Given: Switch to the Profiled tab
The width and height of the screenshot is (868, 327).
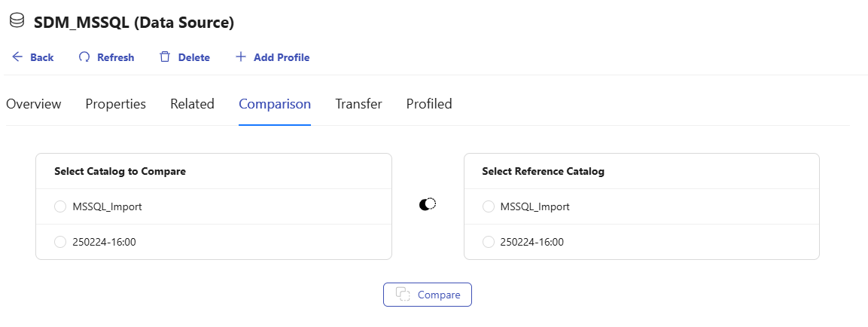Looking at the screenshot, I should [x=429, y=104].
